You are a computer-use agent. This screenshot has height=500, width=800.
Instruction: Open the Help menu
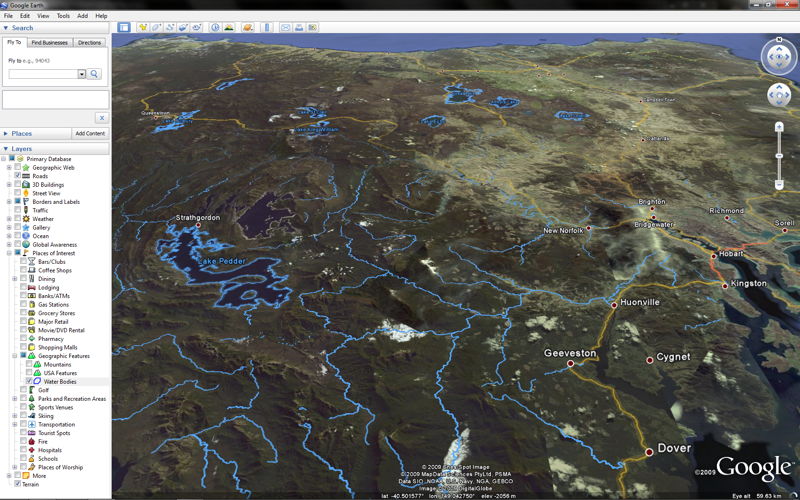pos(101,16)
